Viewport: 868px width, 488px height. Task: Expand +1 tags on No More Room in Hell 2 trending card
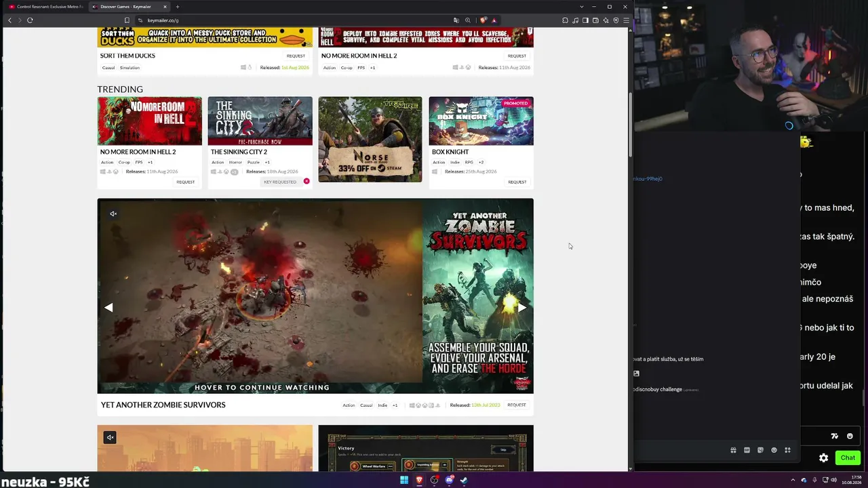[x=150, y=162]
